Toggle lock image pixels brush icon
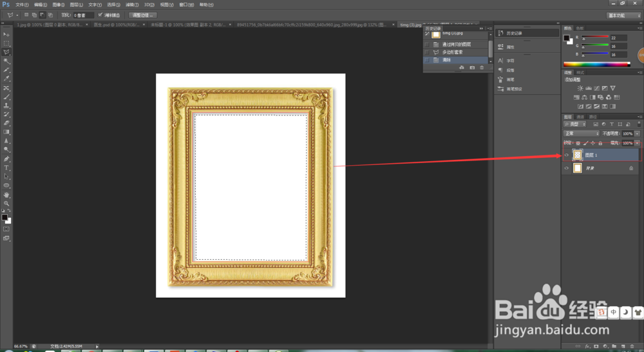The width and height of the screenshot is (644, 352). point(585,143)
